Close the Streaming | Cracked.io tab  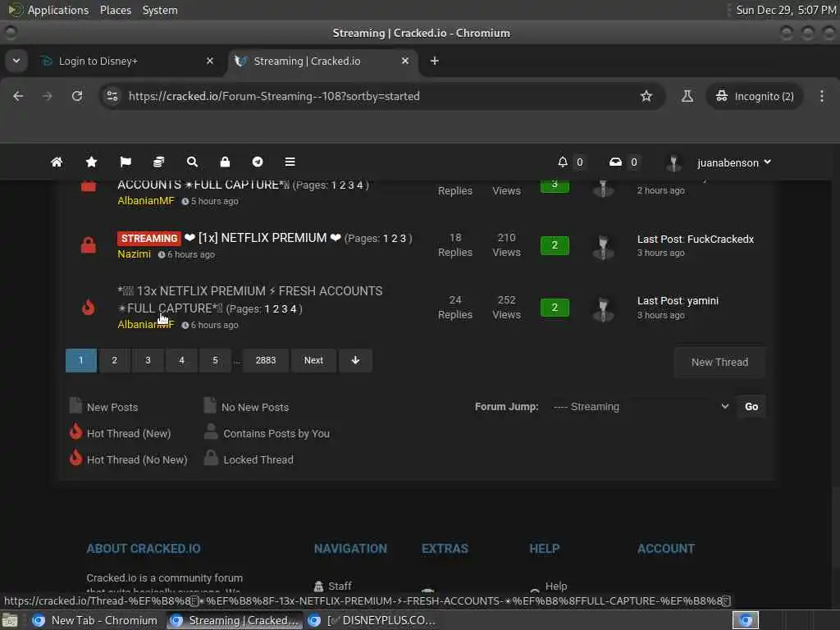tap(405, 61)
